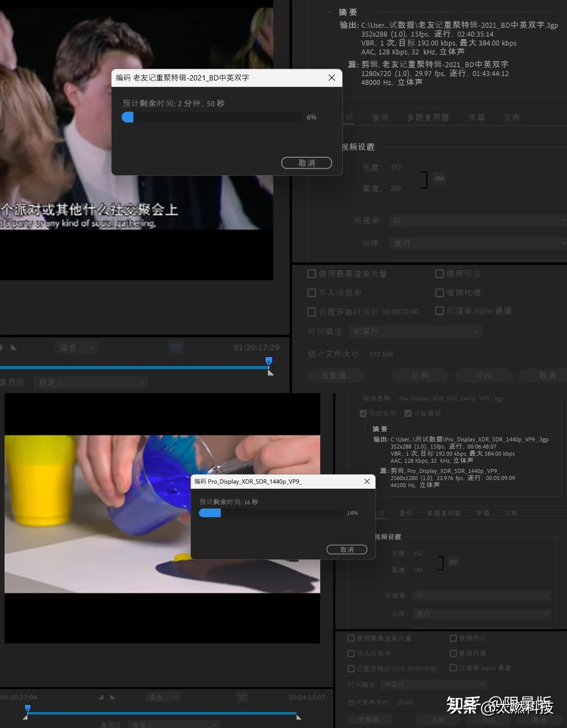Image resolution: width=567 pixels, height=728 pixels.
Task: Toggle width-height link icon in 老友记 export settings
Action: point(439,179)
